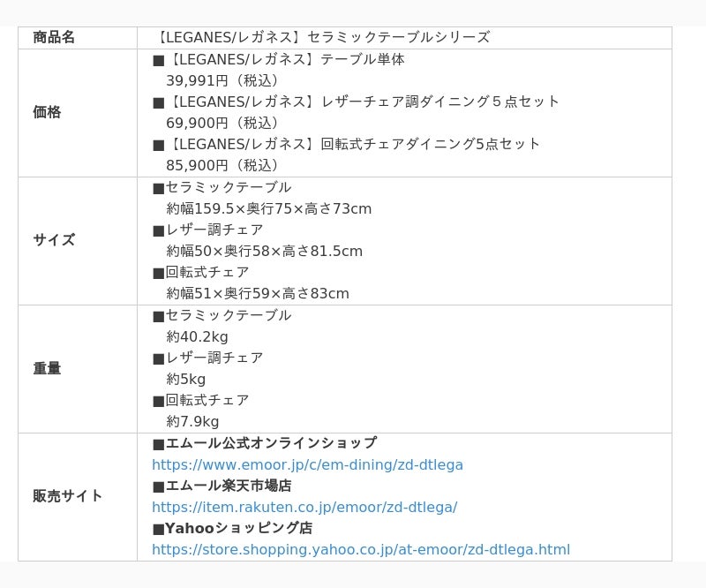Click the レザーチェア調ダイニング５点セット text
The height and width of the screenshot is (588, 706).
(440, 102)
